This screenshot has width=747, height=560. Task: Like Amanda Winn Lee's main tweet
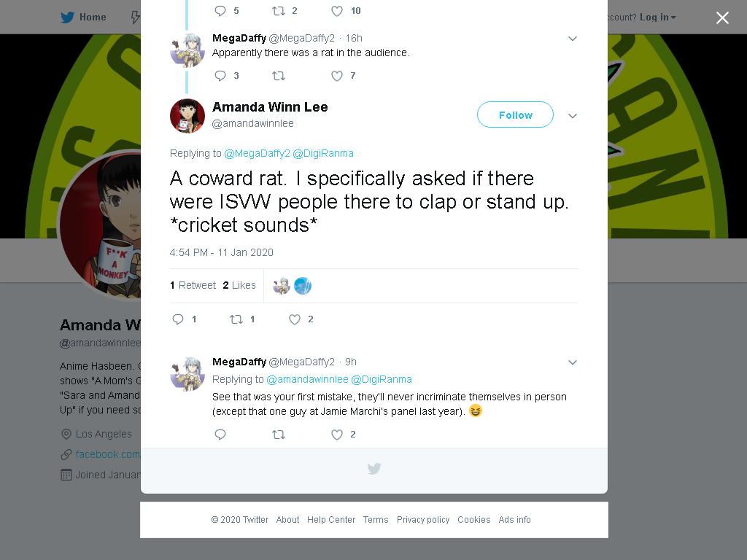pyautogui.click(x=295, y=319)
